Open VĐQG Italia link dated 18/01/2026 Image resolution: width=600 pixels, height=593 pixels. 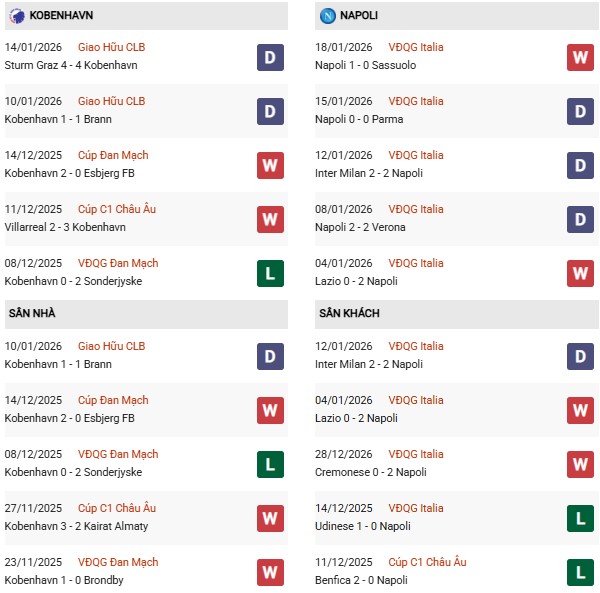coord(418,47)
